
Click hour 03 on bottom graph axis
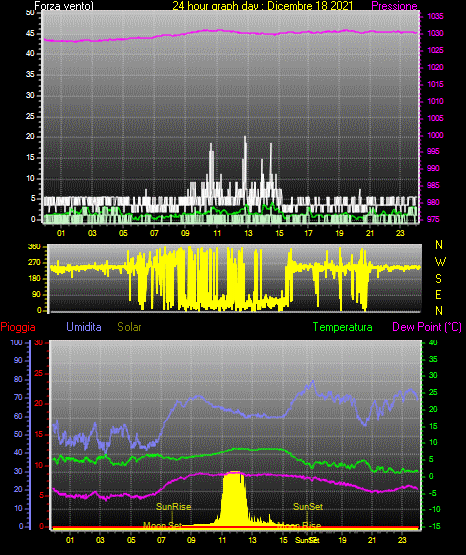coord(100,540)
